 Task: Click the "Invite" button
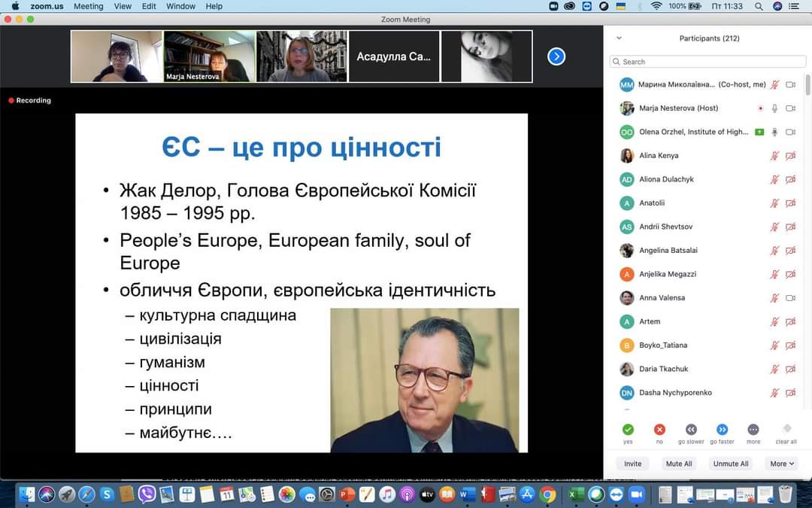(632, 464)
